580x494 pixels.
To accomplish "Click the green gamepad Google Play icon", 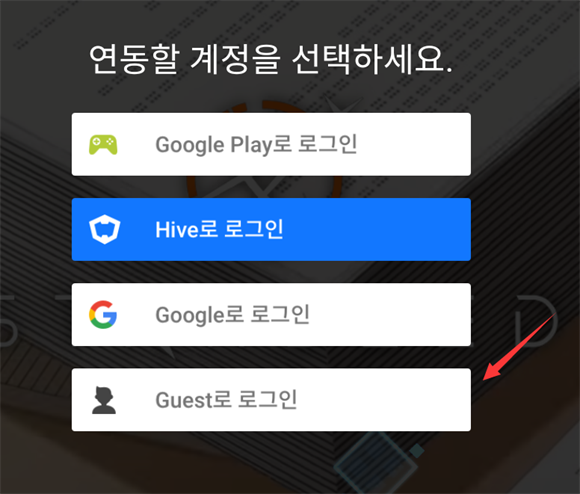I will click(103, 145).
